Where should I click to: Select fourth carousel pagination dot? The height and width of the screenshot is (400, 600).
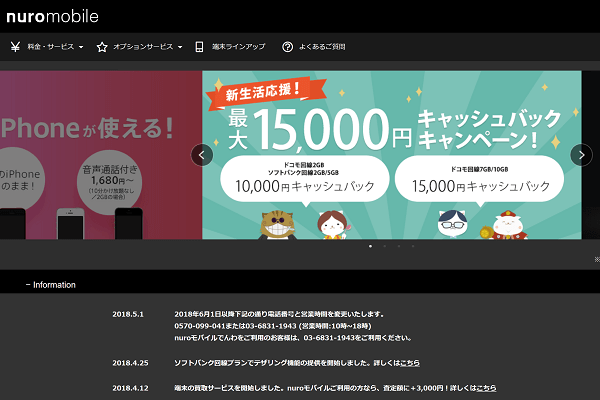[413, 246]
